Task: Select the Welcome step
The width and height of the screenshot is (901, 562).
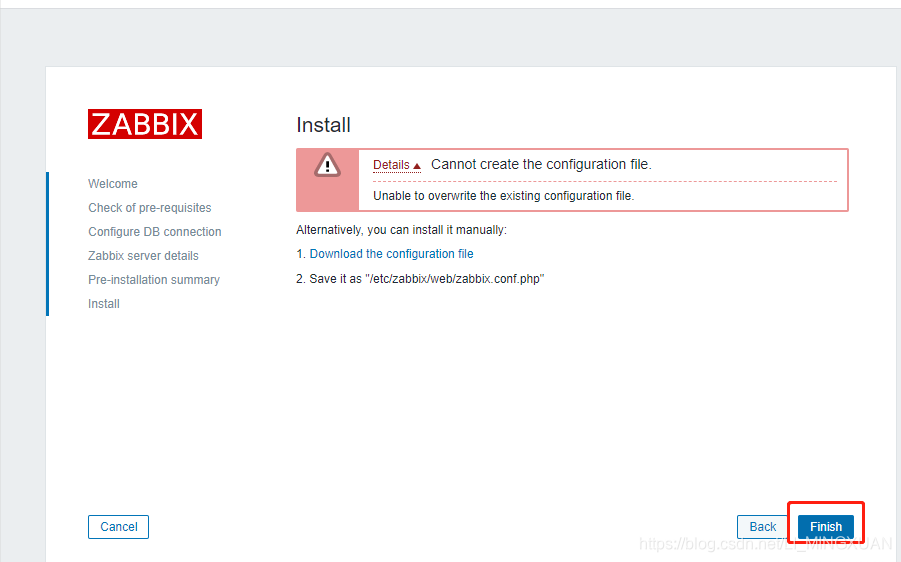Action: (113, 184)
